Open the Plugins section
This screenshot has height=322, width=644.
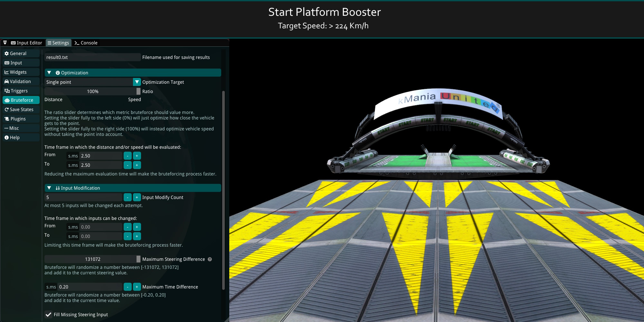pos(21,119)
